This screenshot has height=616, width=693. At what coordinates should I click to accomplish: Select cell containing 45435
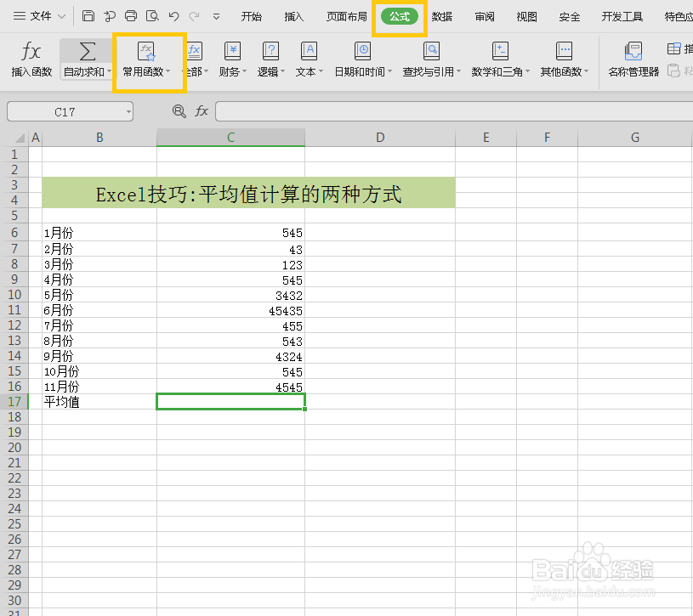230,310
